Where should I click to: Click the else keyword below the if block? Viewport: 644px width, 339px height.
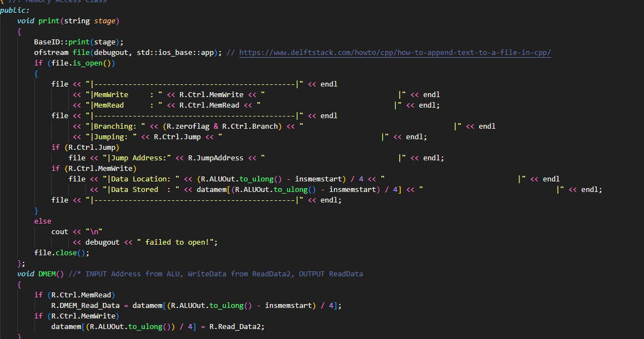[43, 221]
